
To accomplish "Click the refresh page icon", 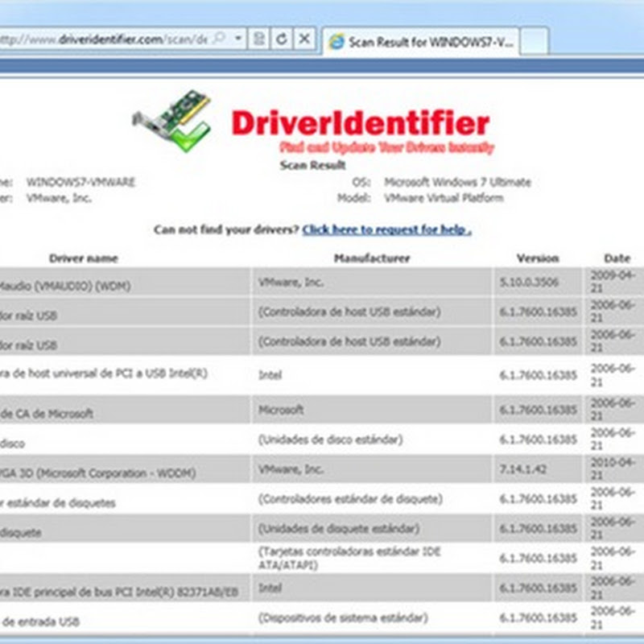I will coord(281,39).
